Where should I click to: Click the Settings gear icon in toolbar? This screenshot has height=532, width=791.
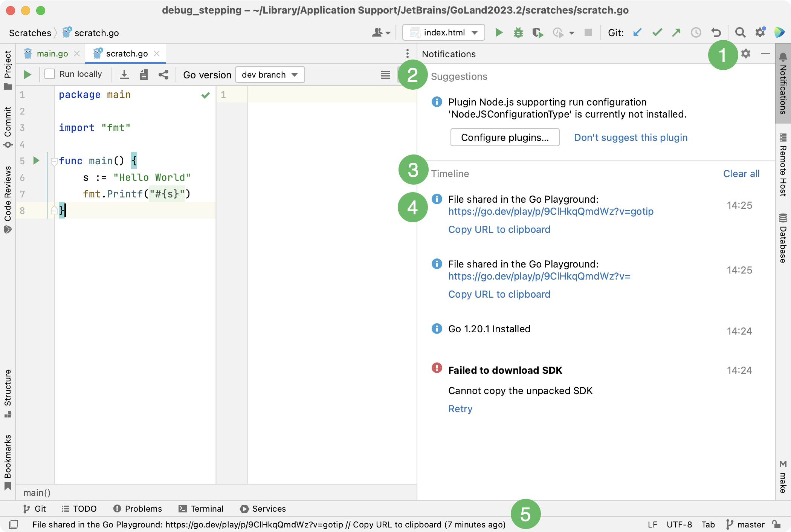pyautogui.click(x=760, y=33)
